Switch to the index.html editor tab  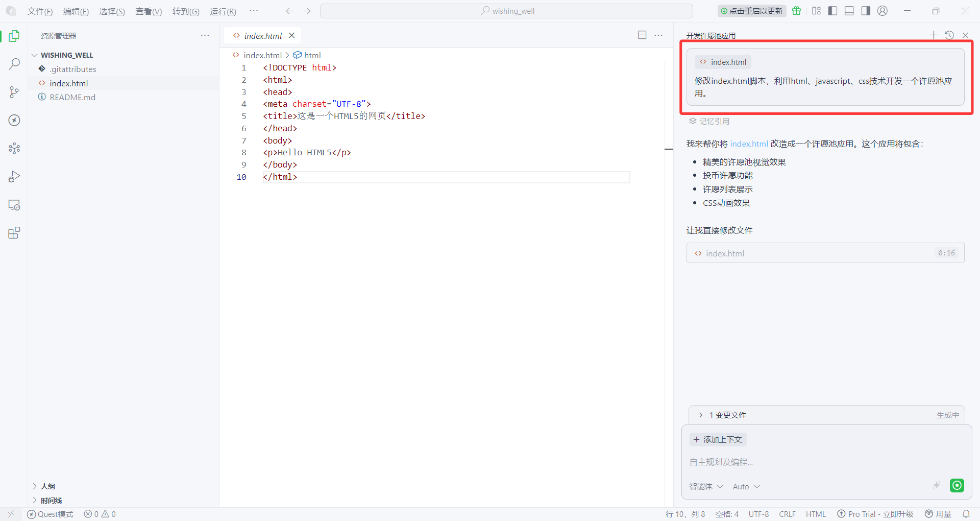pos(263,36)
